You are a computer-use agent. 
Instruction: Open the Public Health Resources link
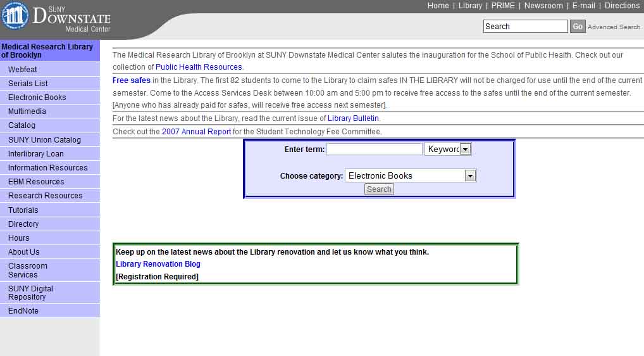(x=199, y=67)
